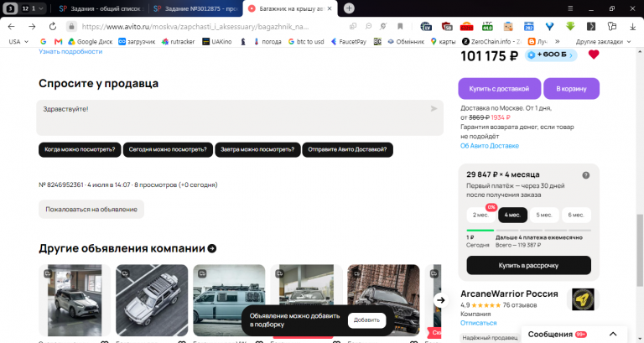Open the white SUV in garage listing thumbnail

(x=75, y=300)
